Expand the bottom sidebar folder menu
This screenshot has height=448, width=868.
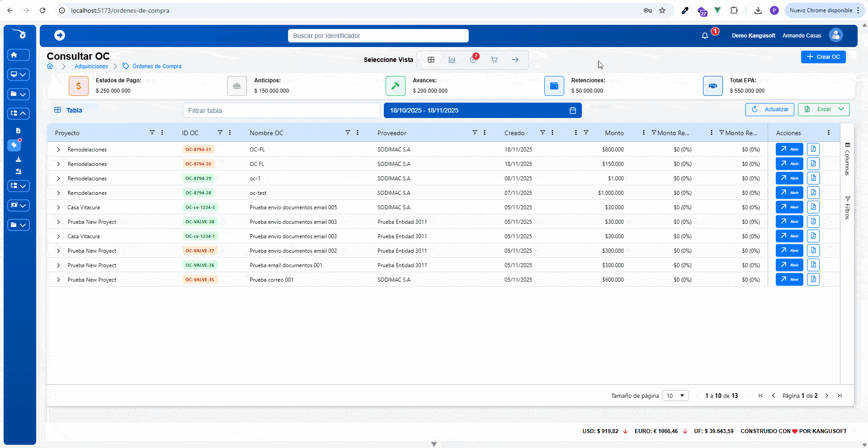pos(19,225)
